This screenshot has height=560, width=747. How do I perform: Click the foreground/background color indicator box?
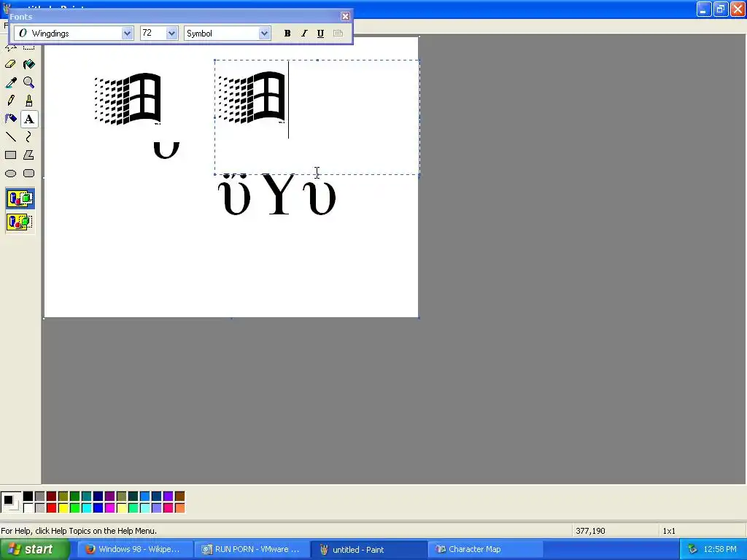[x=10, y=502]
